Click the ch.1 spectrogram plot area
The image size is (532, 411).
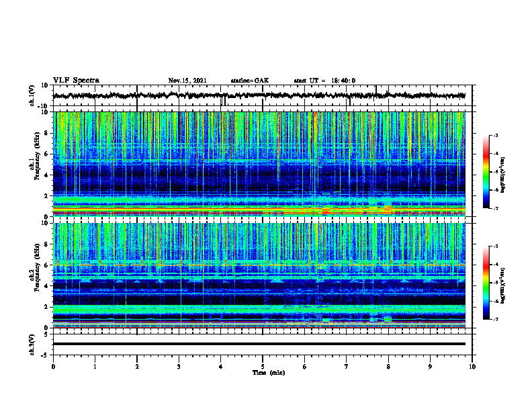(259, 164)
